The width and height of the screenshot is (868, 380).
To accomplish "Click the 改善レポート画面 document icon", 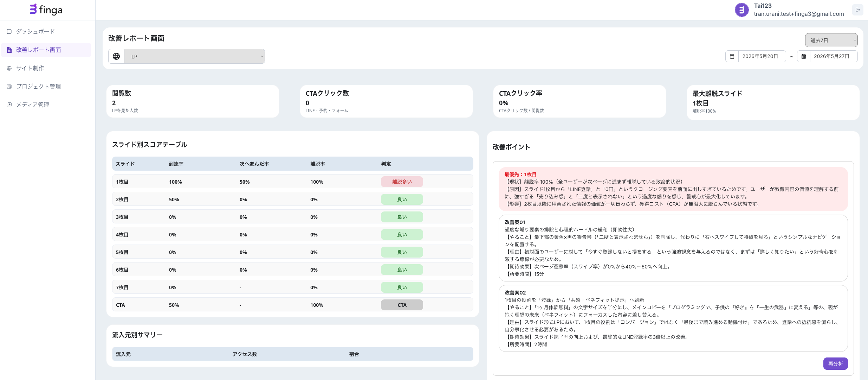I will click(9, 50).
